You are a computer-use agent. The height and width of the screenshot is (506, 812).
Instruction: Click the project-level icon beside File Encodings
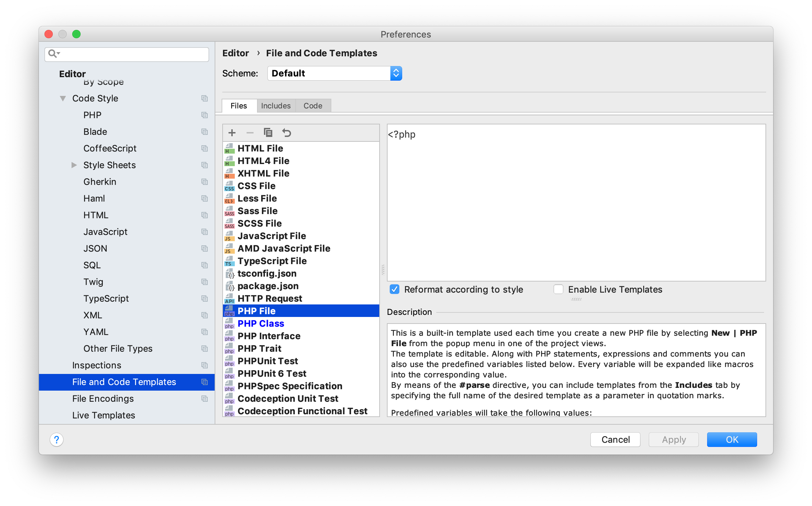[205, 399]
